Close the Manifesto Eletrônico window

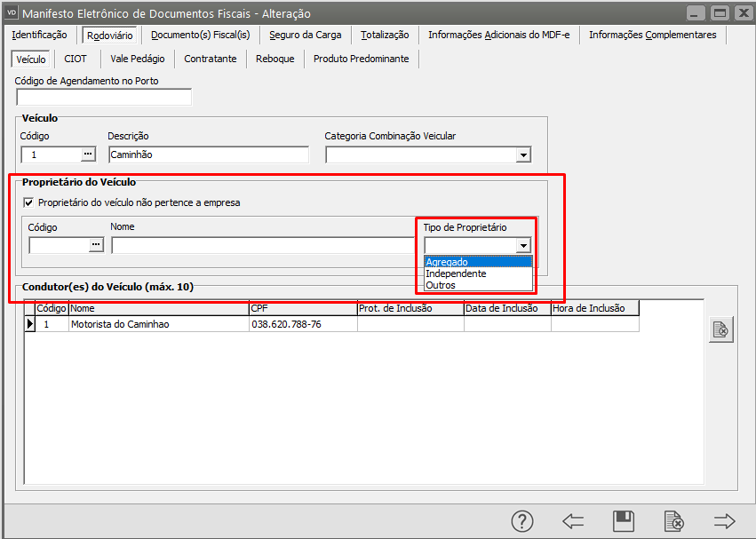pos(744,13)
